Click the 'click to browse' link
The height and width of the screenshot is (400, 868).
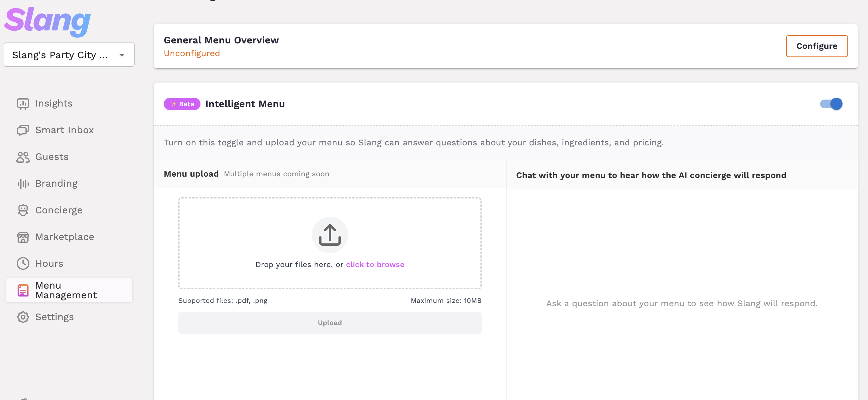click(x=375, y=265)
